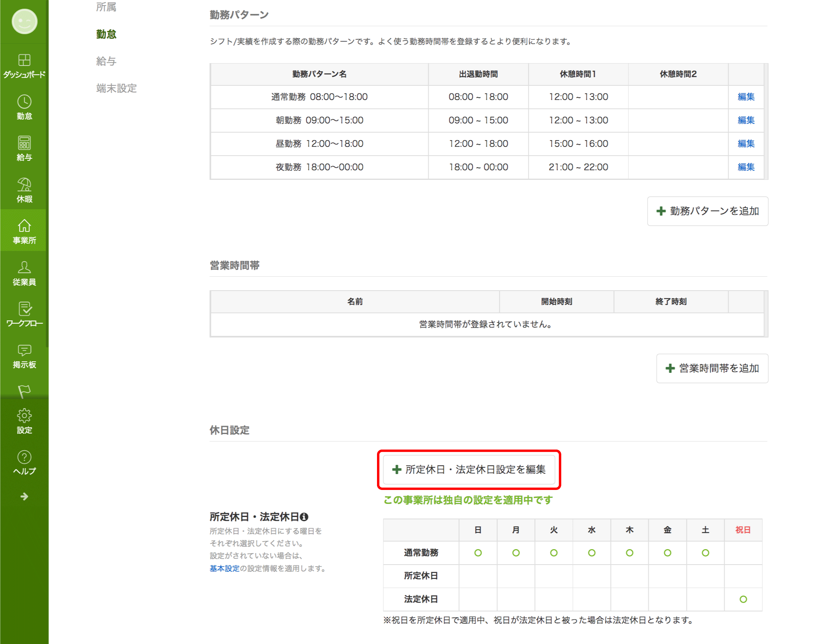Click the profile avatar at sidebar top
This screenshot has height=644, width=814.
[x=24, y=22]
